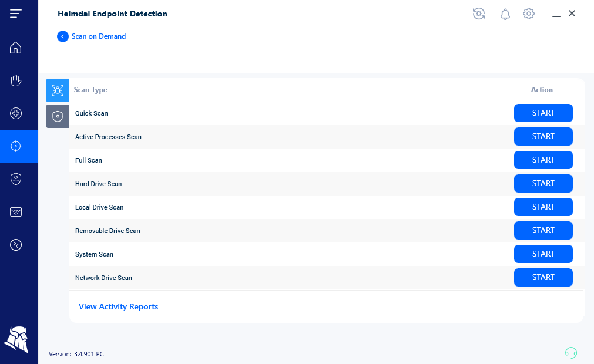Click the refresh scan icon in header
Viewport: 594px width, 364px height.
pos(479,14)
